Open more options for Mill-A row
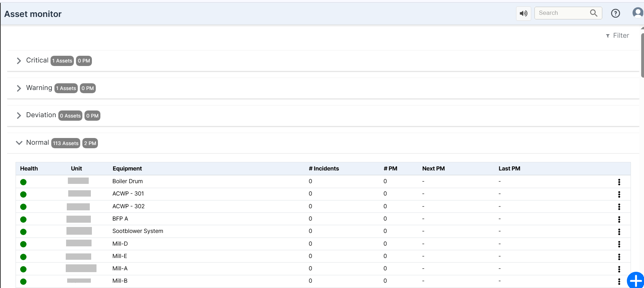 point(619,269)
